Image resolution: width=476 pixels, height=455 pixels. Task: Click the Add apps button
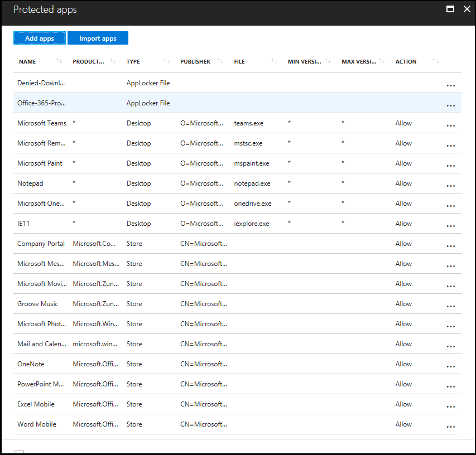[40, 38]
